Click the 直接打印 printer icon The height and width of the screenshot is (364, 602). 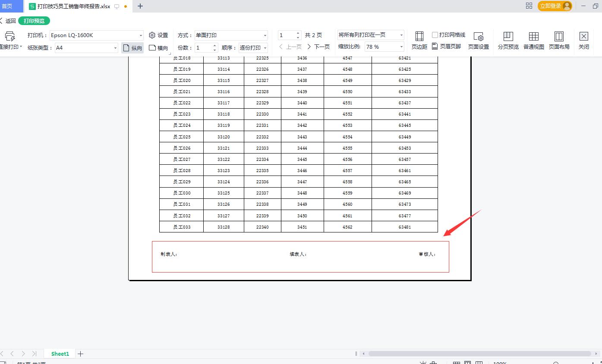click(x=9, y=36)
